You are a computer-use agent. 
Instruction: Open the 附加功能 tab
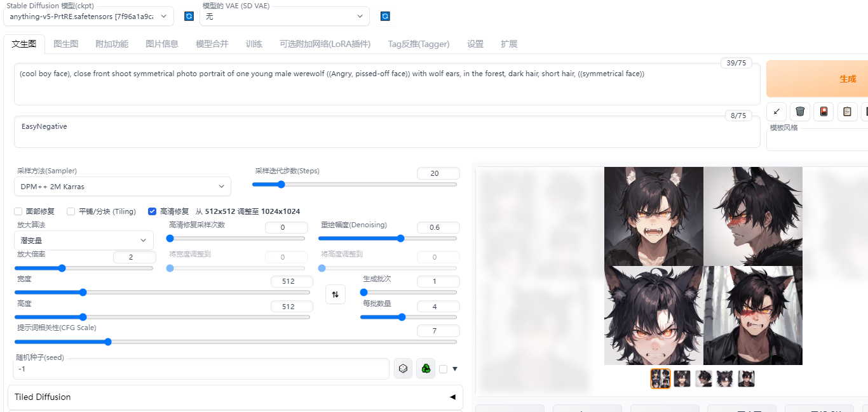click(x=112, y=44)
